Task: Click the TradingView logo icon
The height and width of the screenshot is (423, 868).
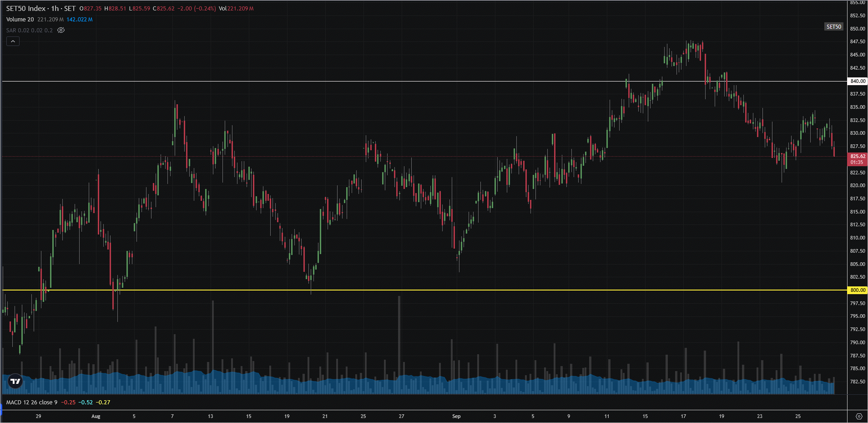Action: (x=15, y=382)
